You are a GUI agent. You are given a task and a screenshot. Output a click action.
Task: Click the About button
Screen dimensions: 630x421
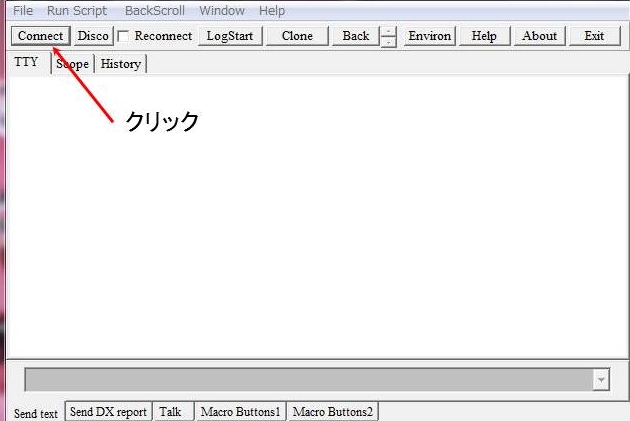pyautogui.click(x=539, y=36)
